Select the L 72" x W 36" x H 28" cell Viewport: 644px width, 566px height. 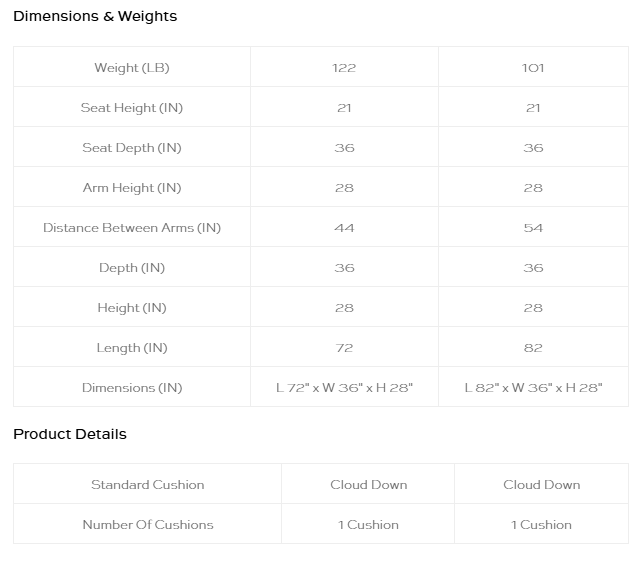pyautogui.click(x=344, y=388)
